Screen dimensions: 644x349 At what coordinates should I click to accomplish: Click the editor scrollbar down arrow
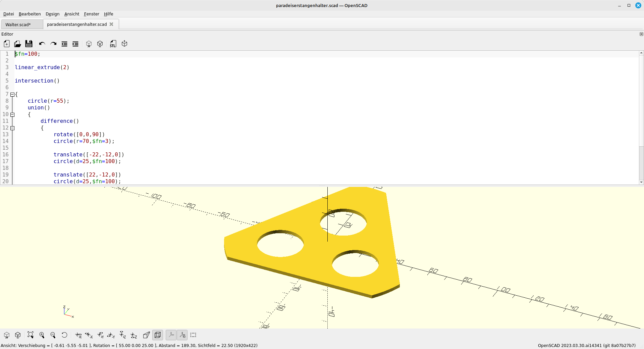tap(641, 182)
